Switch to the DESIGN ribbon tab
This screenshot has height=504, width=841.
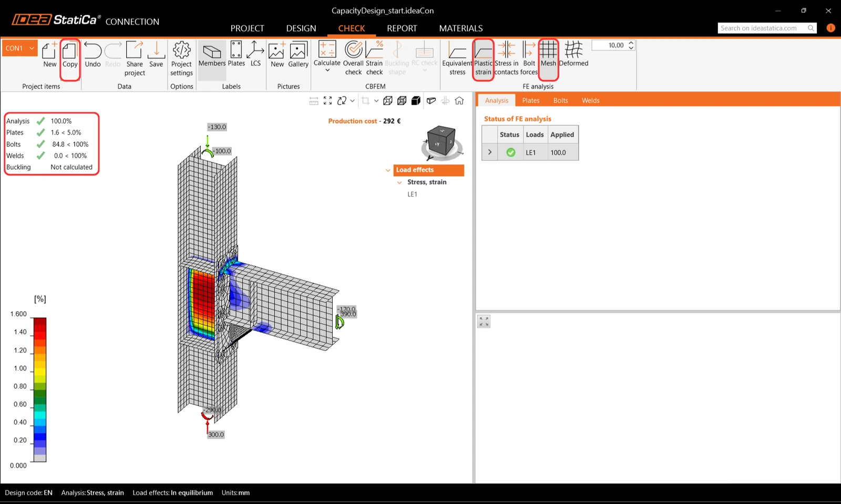click(x=301, y=28)
